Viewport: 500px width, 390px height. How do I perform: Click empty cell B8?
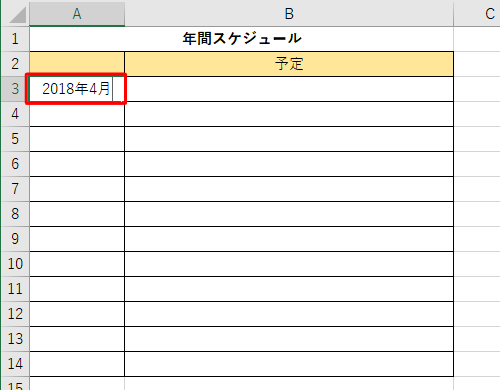pyautogui.click(x=289, y=214)
